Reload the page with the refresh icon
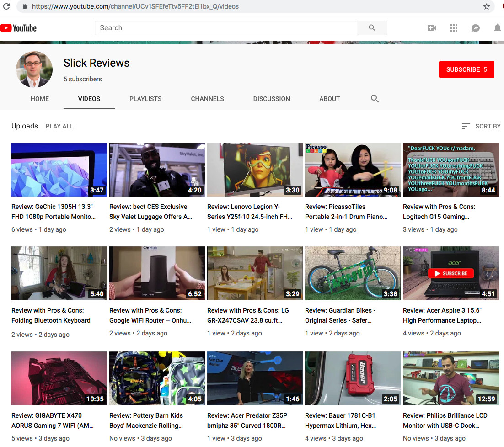Image resolution: width=504 pixels, height=447 pixels. coord(6,6)
